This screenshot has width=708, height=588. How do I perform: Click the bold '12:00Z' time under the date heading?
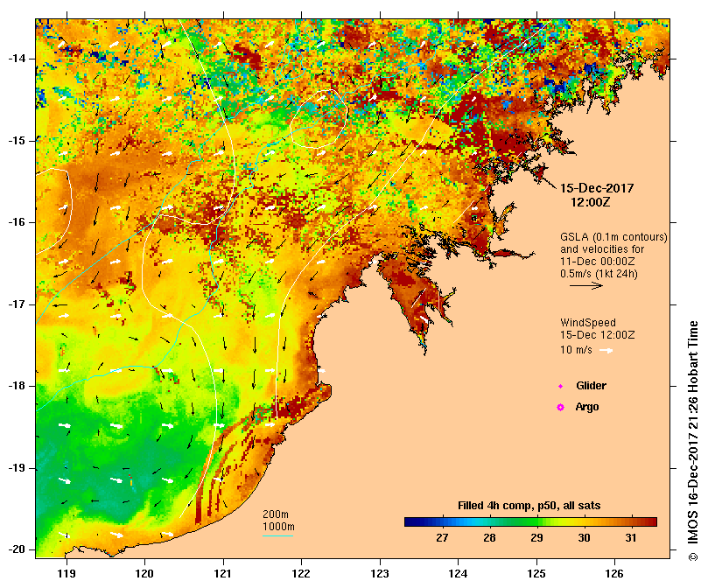590,202
